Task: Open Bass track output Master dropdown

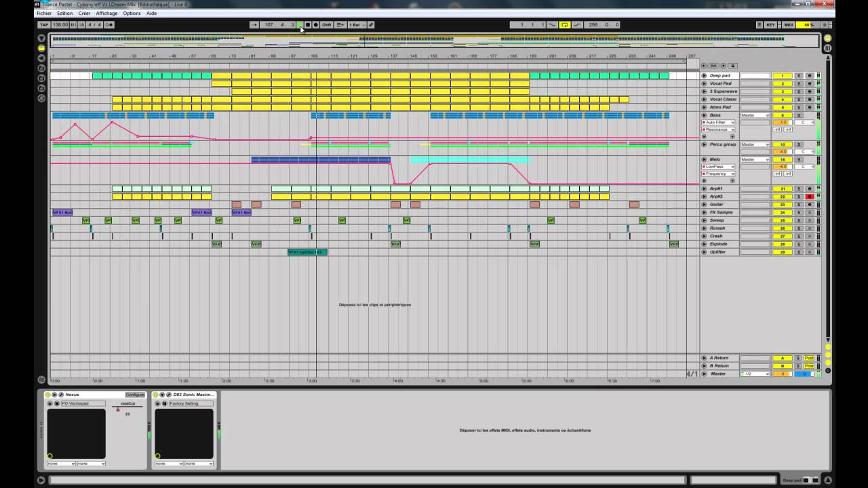Action: [755, 115]
